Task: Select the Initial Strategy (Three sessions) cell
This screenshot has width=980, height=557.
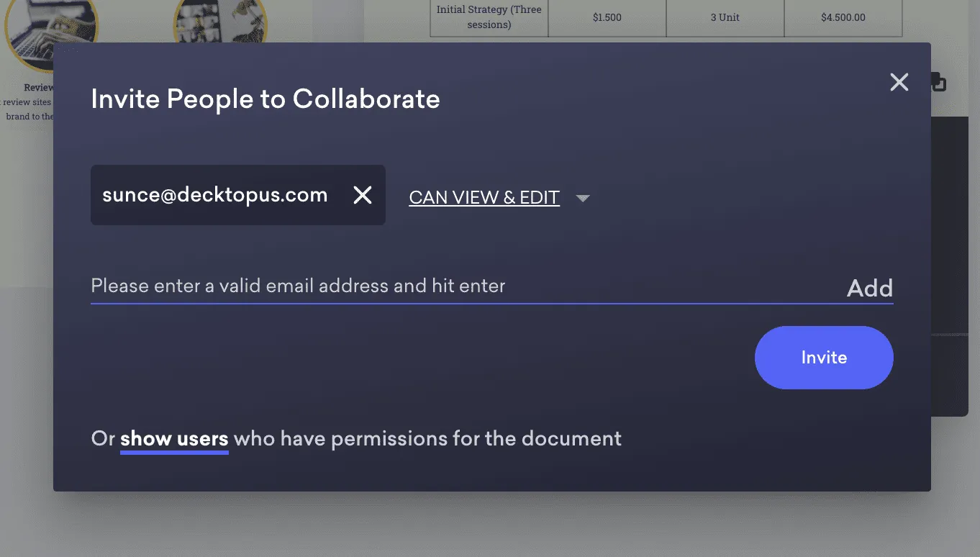Action: tap(489, 17)
